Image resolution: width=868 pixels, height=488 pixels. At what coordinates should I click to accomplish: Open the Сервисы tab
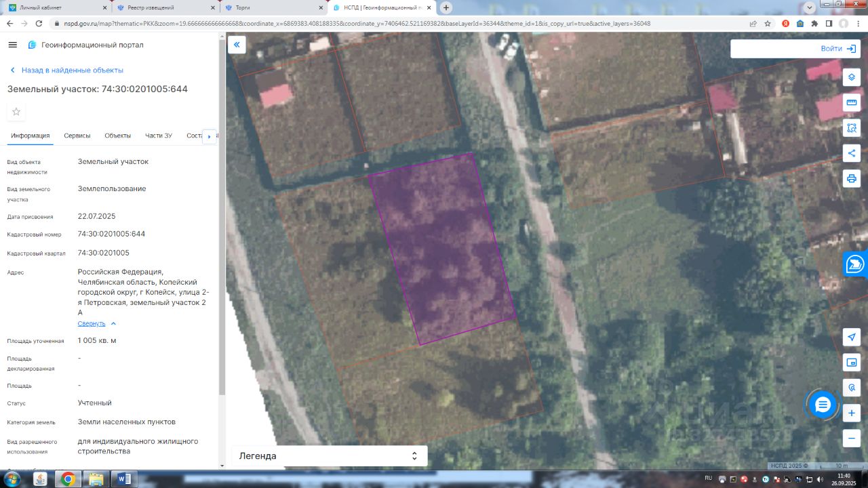tap(77, 136)
